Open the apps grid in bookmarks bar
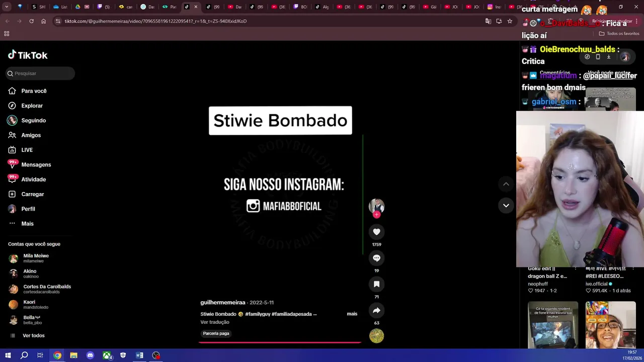644x362 pixels. click(x=7, y=34)
